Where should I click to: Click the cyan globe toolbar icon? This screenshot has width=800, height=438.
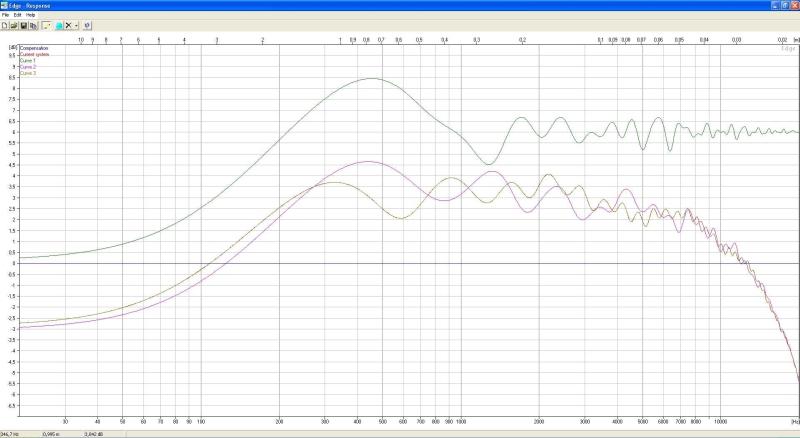(x=58, y=25)
